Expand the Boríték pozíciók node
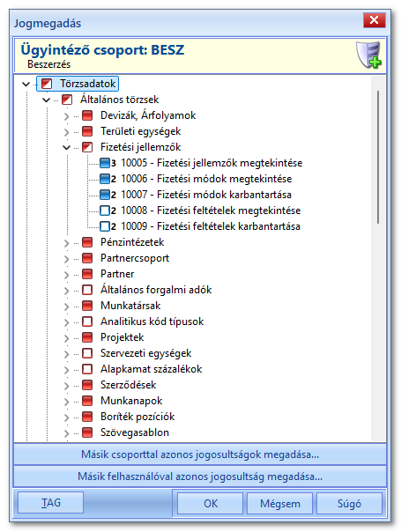 tap(67, 417)
